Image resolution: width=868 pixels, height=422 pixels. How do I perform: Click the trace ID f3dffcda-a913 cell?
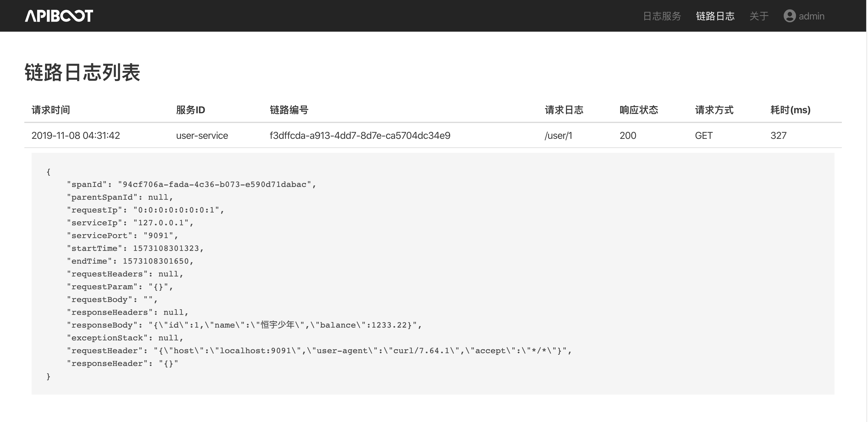click(x=360, y=135)
